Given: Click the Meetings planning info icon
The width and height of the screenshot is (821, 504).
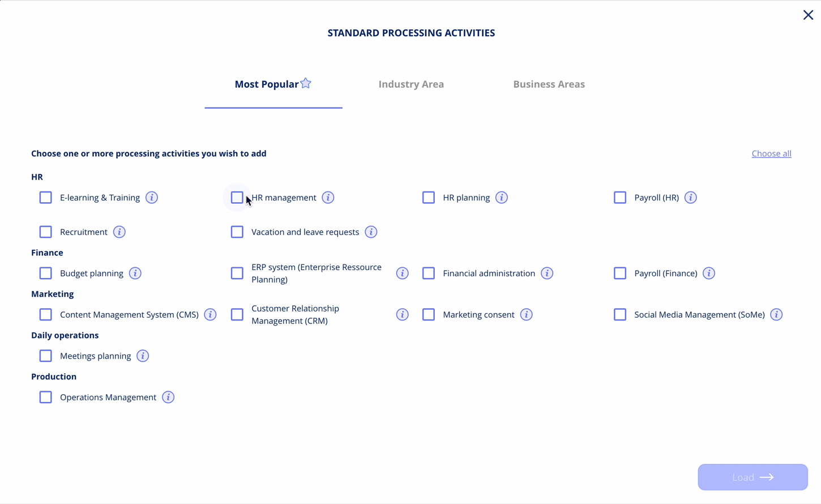Looking at the screenshot, I should (x=143, y=356).
